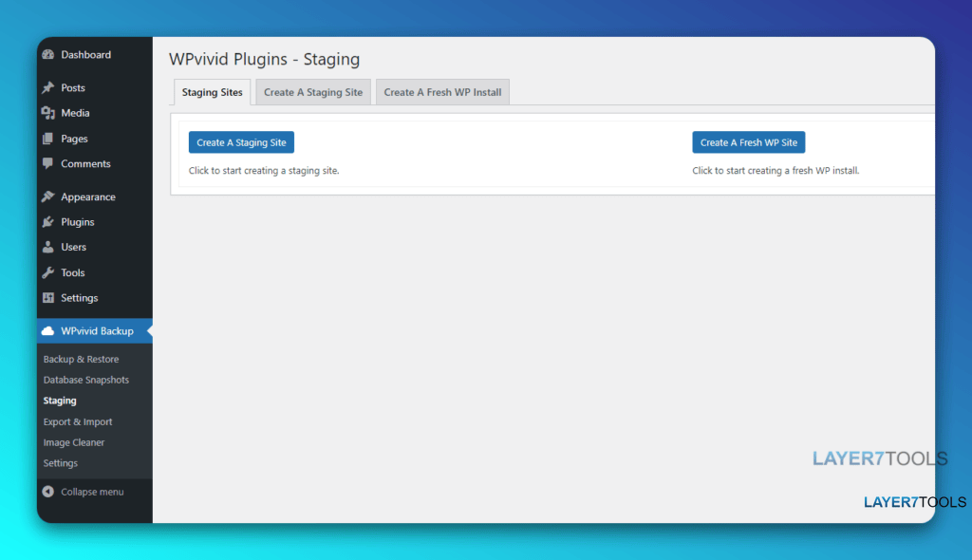Open Backup & Restore submenu
The image size is (972, 560).
click(x=81, y=359)
